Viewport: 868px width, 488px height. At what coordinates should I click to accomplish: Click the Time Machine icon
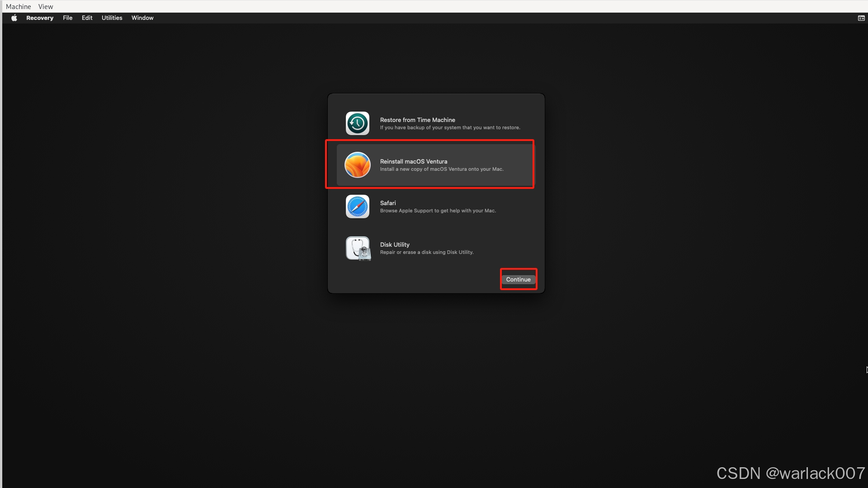click(358, 123)
